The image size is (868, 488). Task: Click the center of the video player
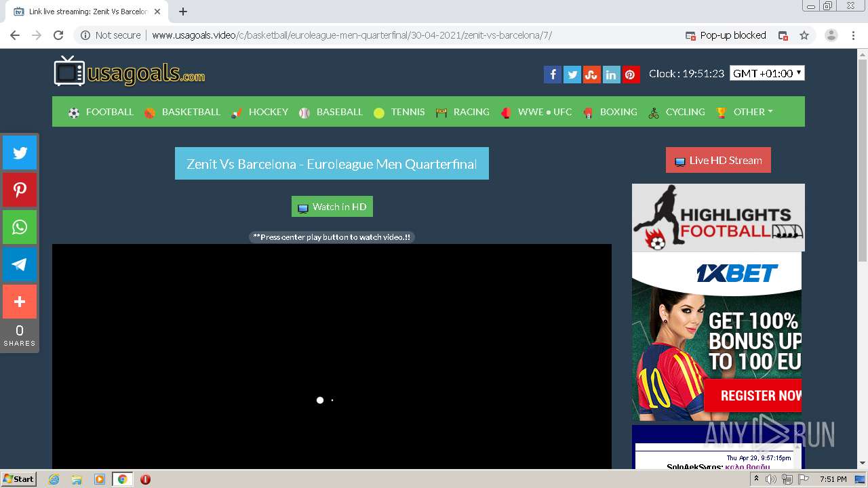pyautogui.click(x=332, y=357)
